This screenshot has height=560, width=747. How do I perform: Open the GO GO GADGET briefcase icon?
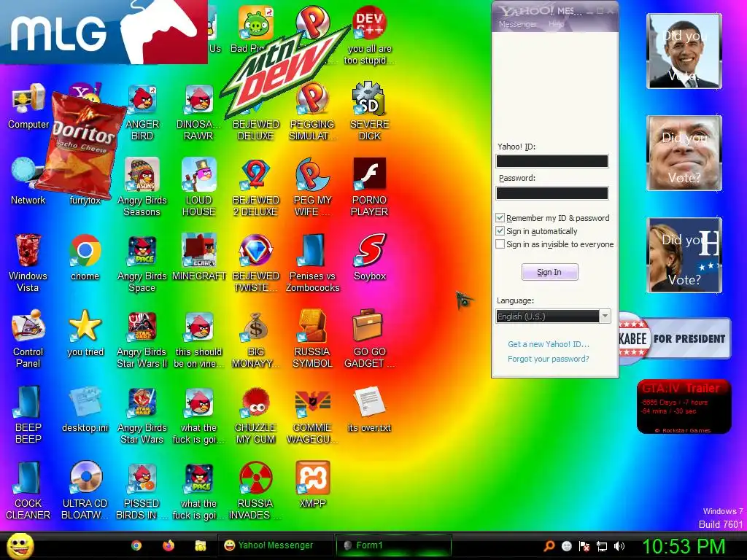(x=370, y=338)
